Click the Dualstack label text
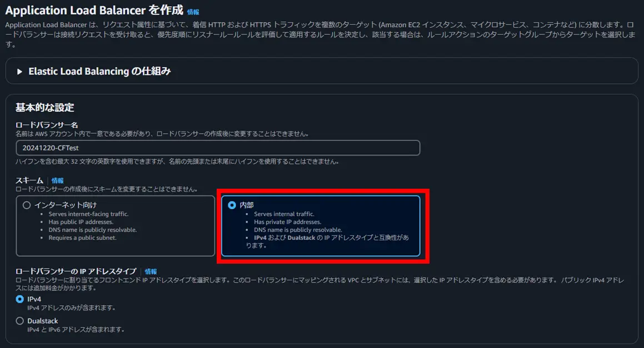644x348 pixels. click(x=43, y=321)
